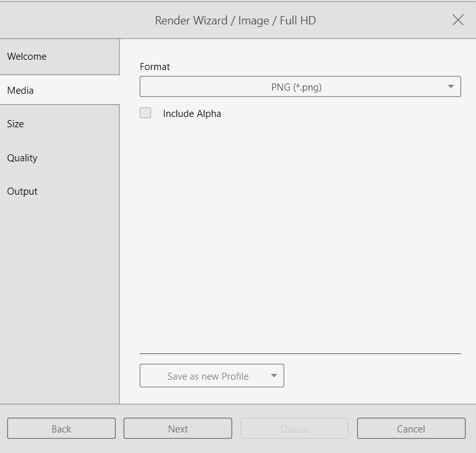
Task: Enable the Include Alpha checkbox
Action: [145, 113]
